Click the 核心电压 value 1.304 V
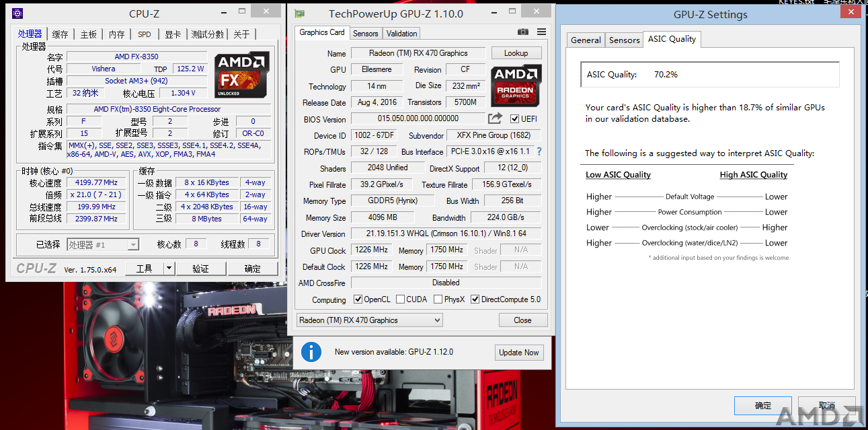The height and width of the screenshot is (430, 868). (x=183, y=93)
